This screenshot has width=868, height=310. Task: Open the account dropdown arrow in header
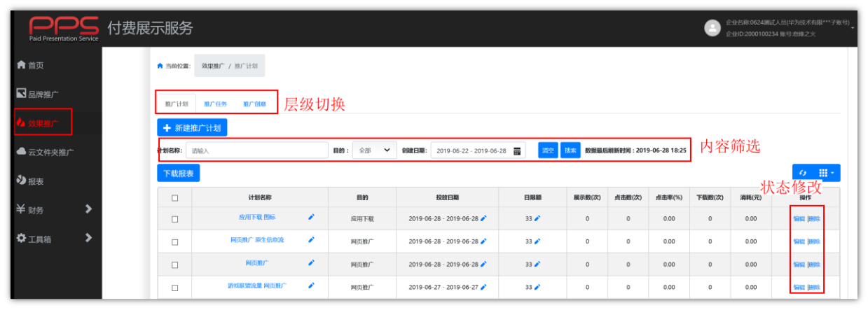click(853, 27)
